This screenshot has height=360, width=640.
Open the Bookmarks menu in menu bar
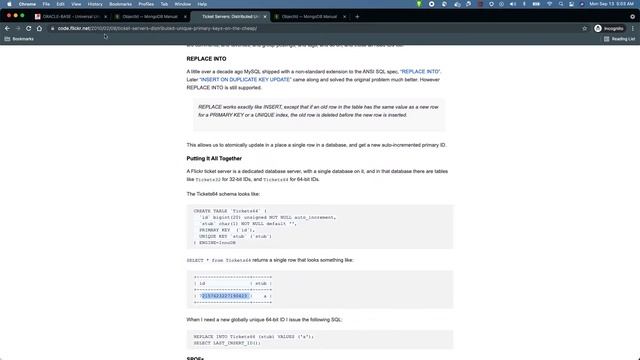coord(120,4)
